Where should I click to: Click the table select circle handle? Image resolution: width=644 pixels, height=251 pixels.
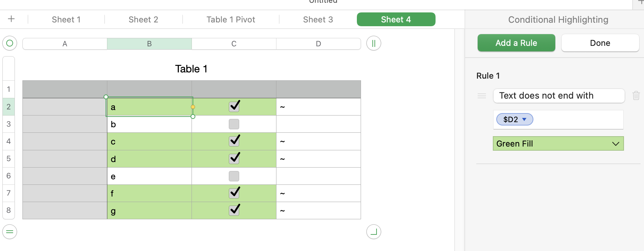(10, 43)
